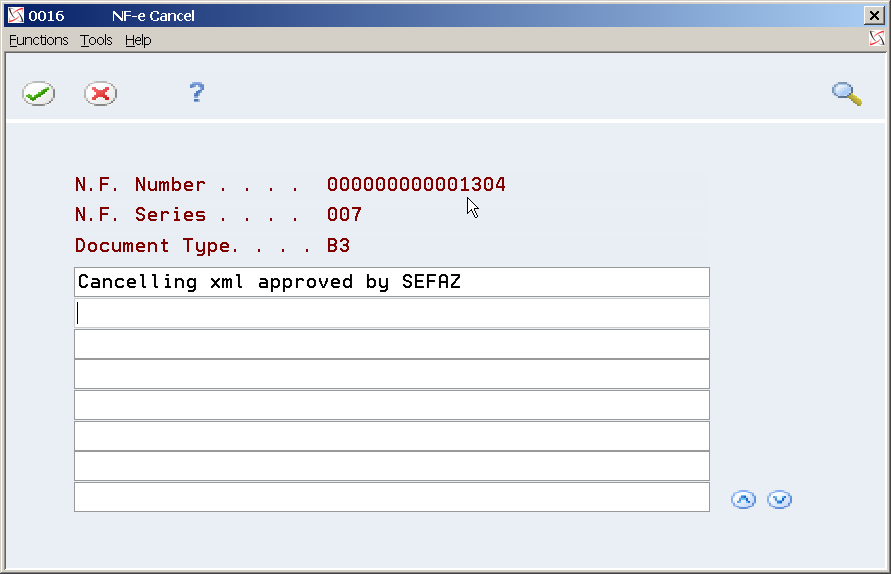This screenshot has height=574, width=891.
Task: Click the 'N.F. Series' label
Action: pos(140,214)
